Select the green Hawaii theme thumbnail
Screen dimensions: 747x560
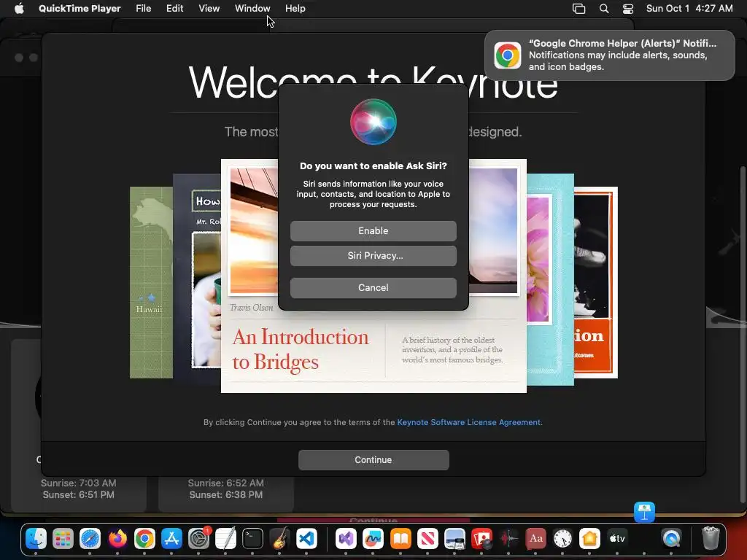(151, 283)
